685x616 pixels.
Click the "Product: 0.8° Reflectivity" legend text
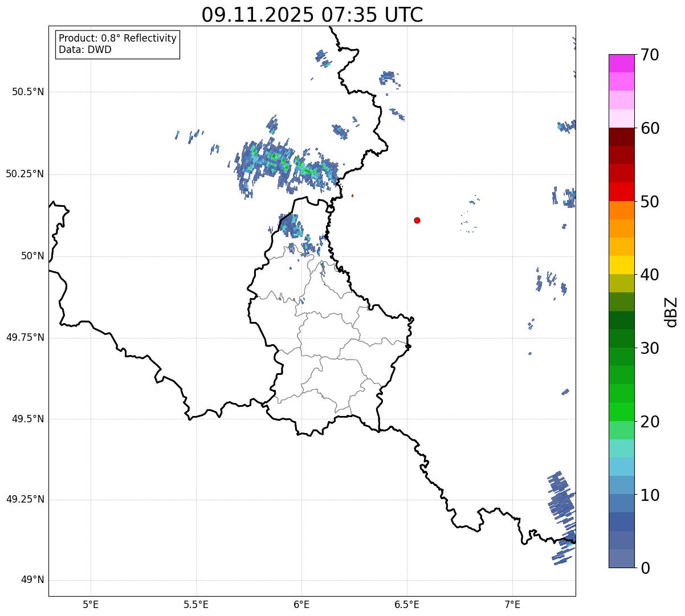(x=118, y=38)
